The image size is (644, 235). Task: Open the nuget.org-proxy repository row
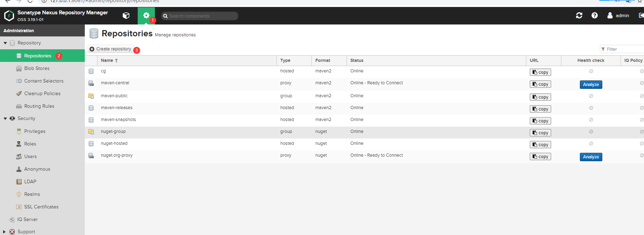(364, 156)
